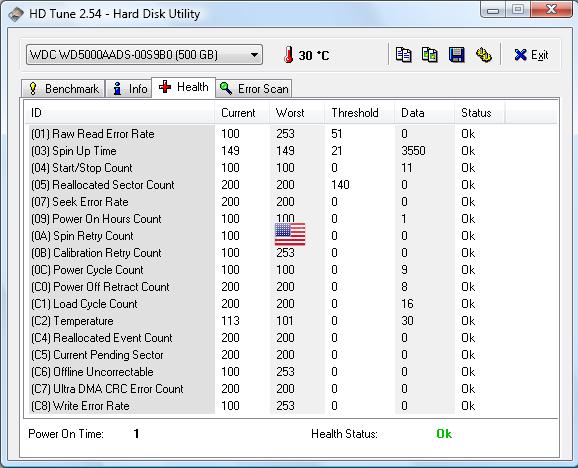
Task: Select the Health tab
Action: click(x=183, y=87)
